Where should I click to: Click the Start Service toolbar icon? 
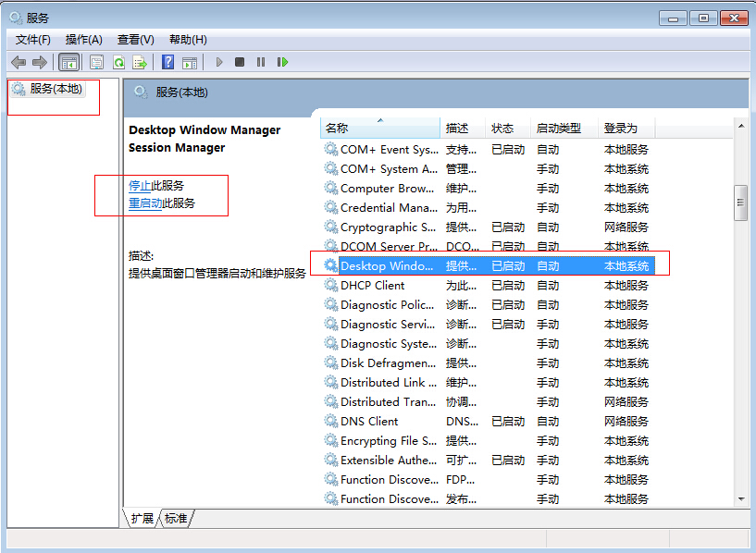[218, 62]
